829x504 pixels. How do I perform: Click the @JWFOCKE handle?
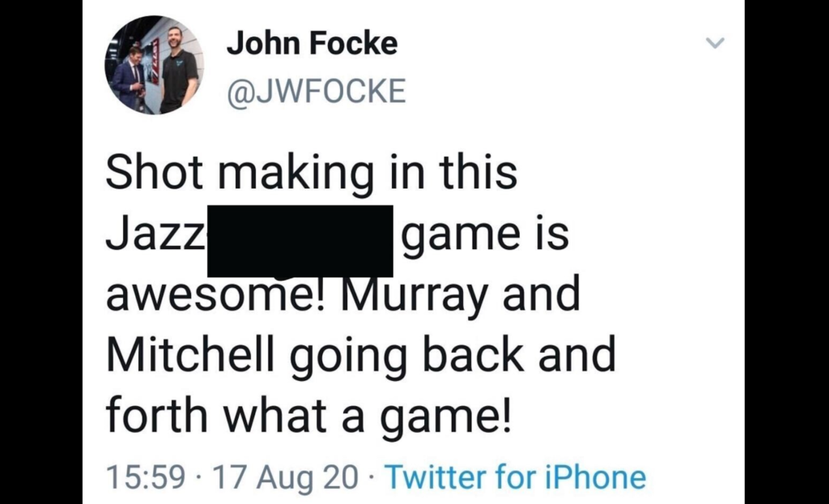tap(316, 91)
